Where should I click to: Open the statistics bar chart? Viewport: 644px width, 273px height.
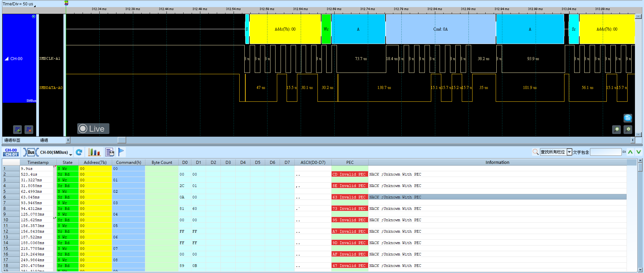click(x=94, y=152)
